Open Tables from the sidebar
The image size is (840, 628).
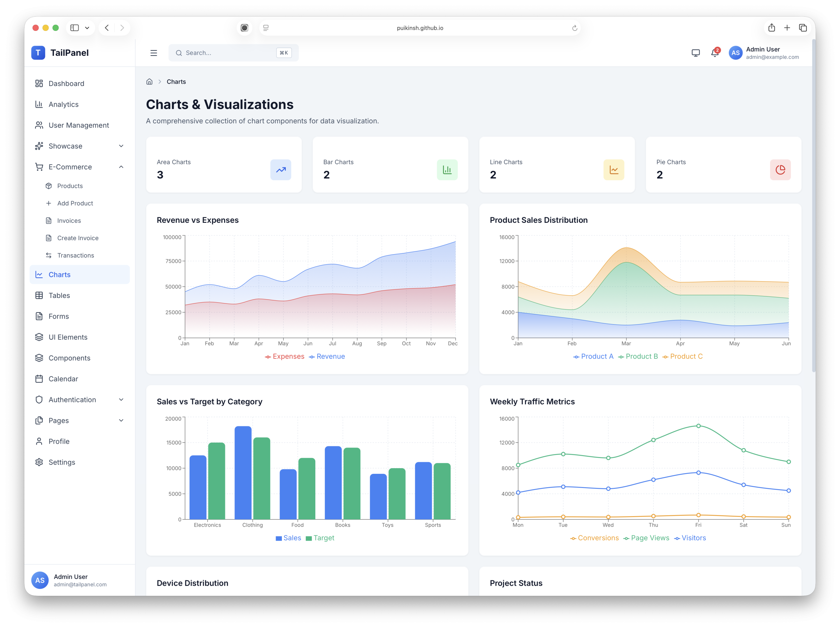click(x=59, y=295)
